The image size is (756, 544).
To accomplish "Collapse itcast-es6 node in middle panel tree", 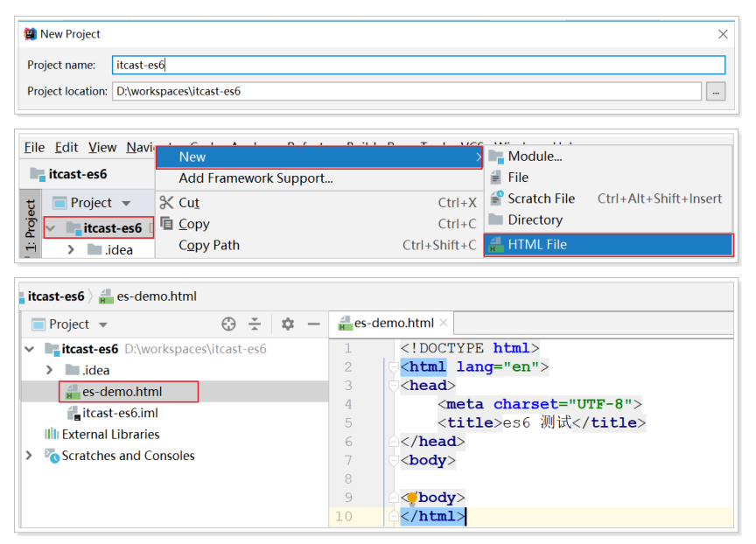I will [51, 228].
